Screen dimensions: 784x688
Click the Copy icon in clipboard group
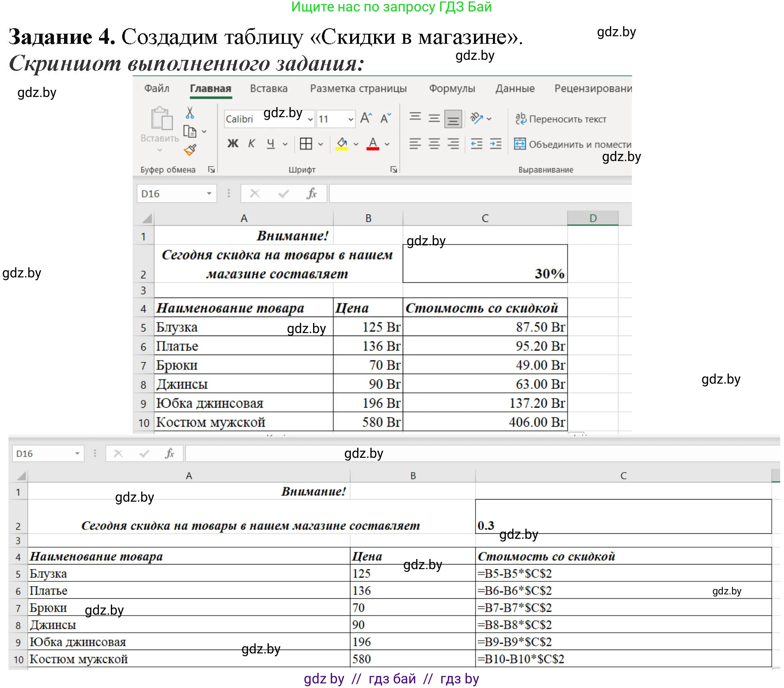(190, 131)
